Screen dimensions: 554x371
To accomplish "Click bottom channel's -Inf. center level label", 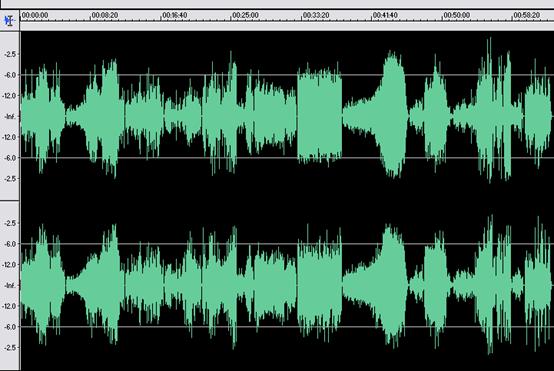I will coord(11,285).
